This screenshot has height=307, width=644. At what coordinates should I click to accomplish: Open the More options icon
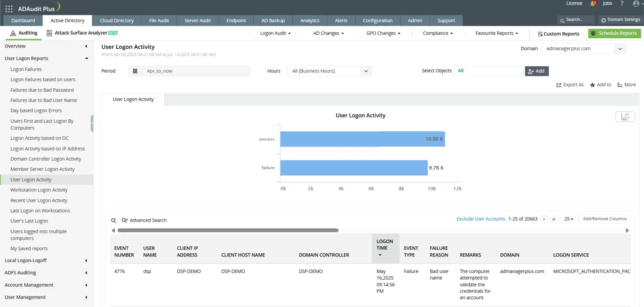[620, 85]
